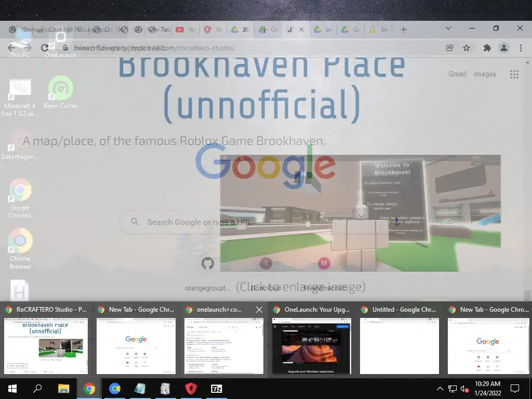Switch to the padlock tab labeled Se

coord(378,30)
